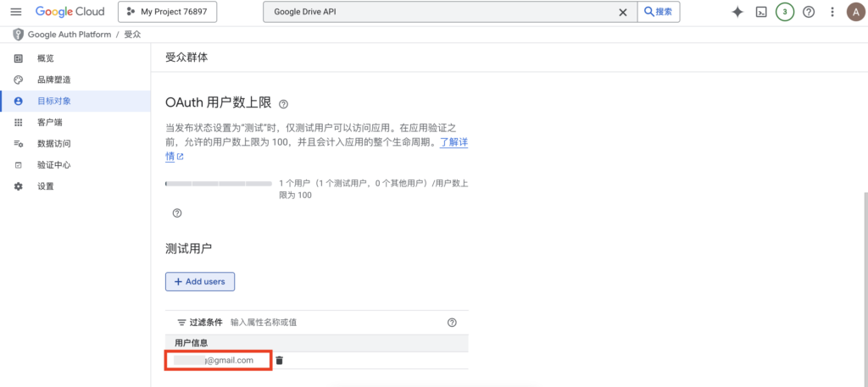This screenshot has height=387, width=868.
Task: Open the user account avatar menu
Action: 854,12
